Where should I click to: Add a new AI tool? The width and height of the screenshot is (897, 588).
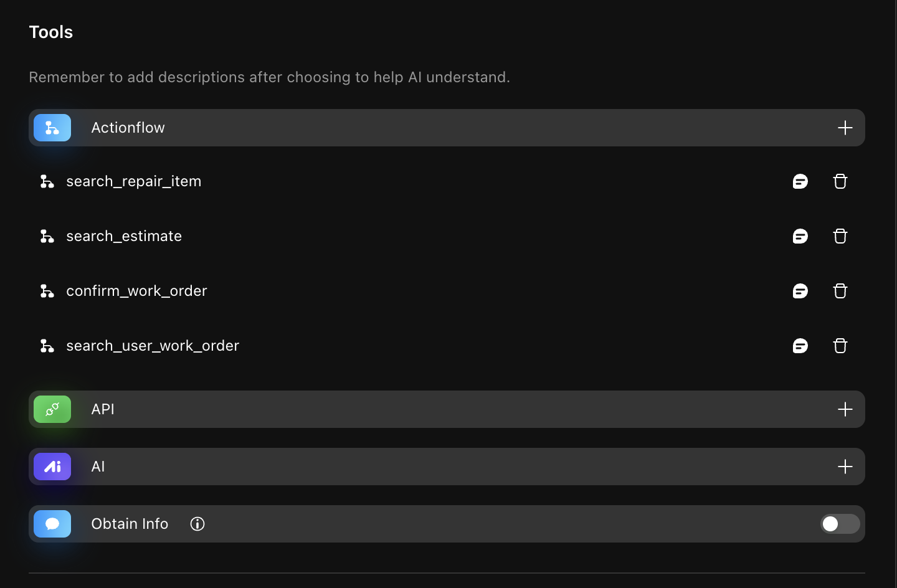[x=845, y=467]
